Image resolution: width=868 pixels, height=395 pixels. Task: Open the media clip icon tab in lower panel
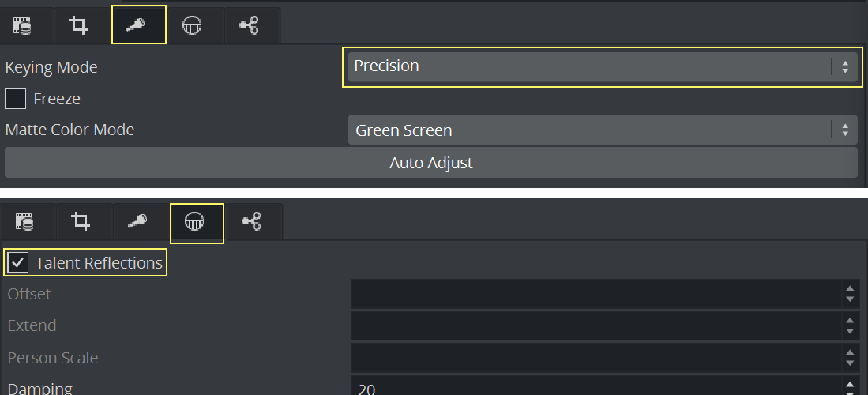pos(24,223)
